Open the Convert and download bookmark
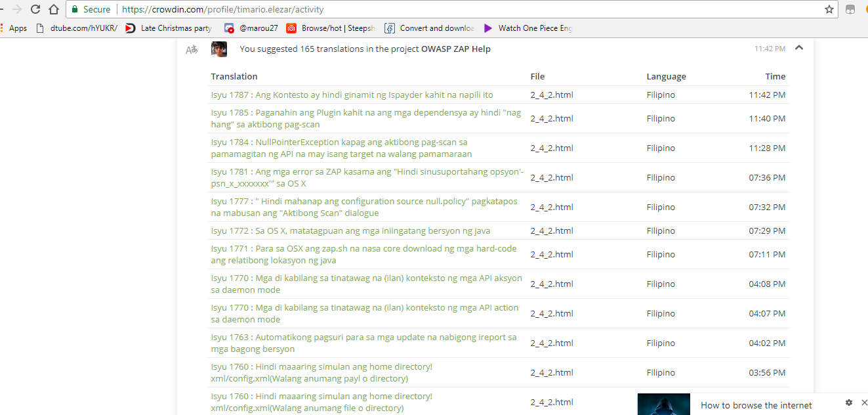The height and width of the screenshot is (415, 868). [429, 28]
